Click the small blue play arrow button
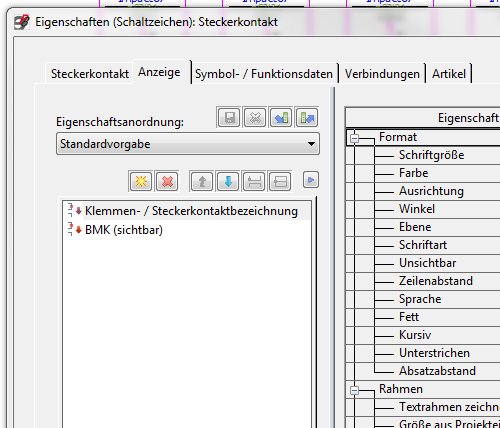Image resolution: width=500 pixels, height=428 pixels. (x=311, y=180)
